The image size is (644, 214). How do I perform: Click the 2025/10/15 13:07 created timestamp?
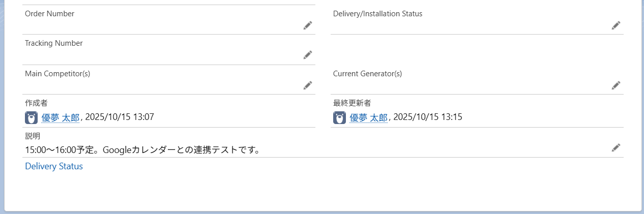[x=120, y=117]
